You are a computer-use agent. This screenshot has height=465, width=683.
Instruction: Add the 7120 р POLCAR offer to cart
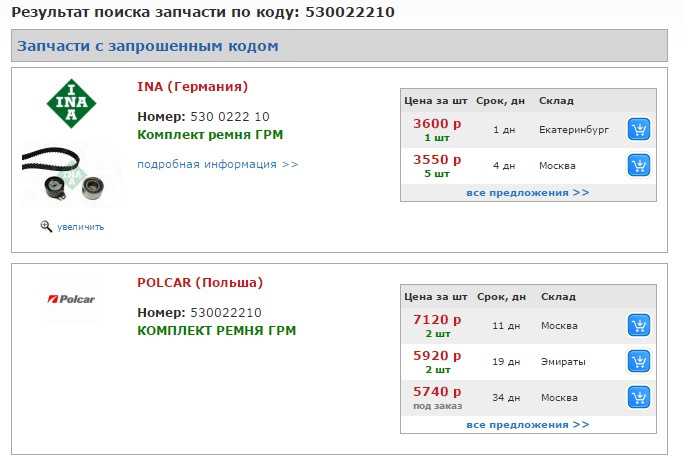click(639, 326)
